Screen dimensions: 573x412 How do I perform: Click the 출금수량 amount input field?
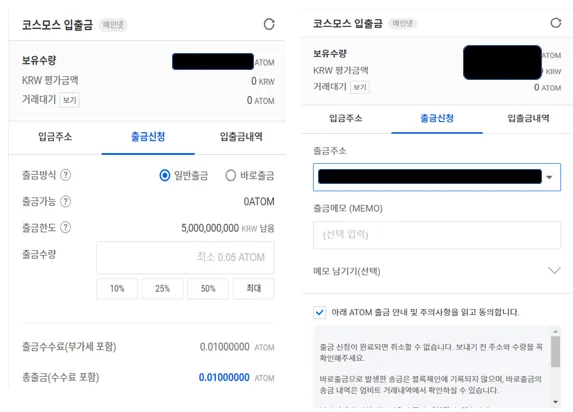pos(185,257)
